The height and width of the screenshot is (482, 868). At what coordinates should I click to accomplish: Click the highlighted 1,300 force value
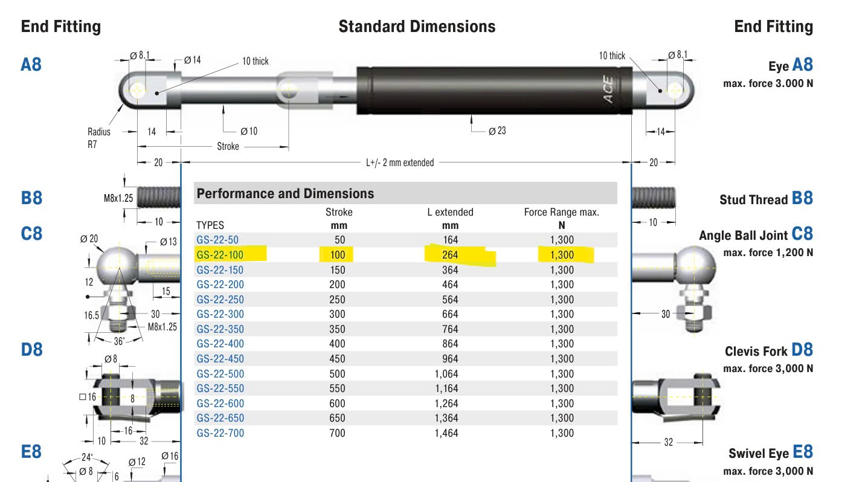[562, 255]
